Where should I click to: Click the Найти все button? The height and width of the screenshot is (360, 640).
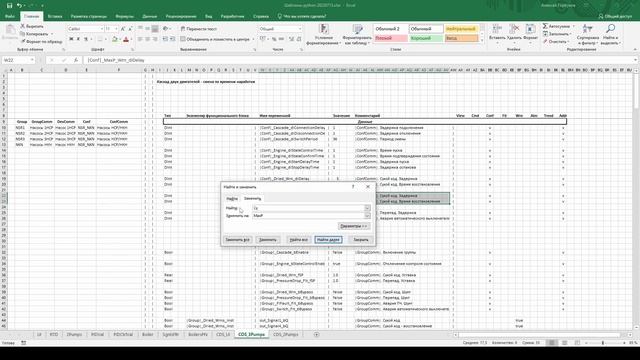coord(299,240)
